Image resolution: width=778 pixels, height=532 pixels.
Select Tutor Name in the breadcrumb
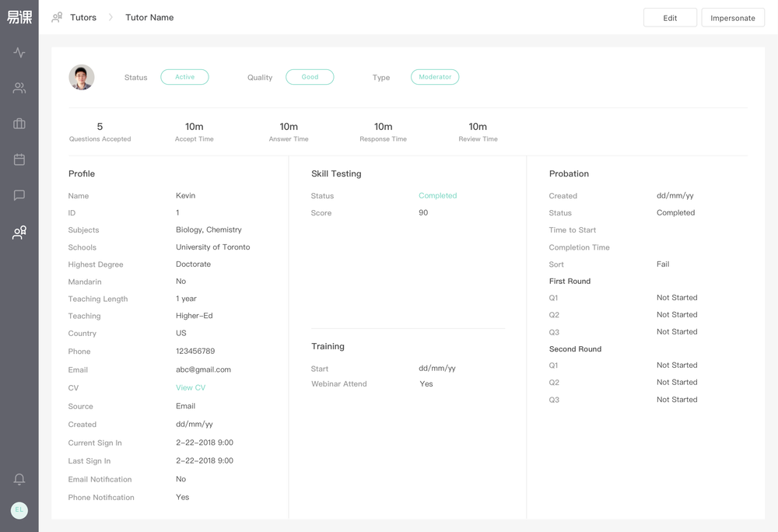[149, 17]
